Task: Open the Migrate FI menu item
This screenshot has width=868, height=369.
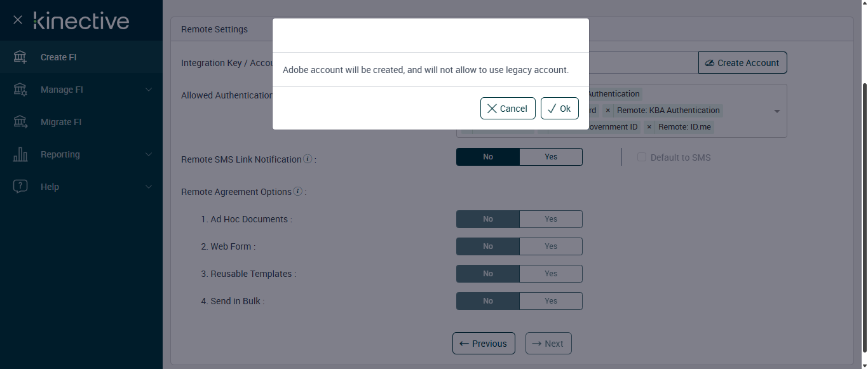Action: 61,122
